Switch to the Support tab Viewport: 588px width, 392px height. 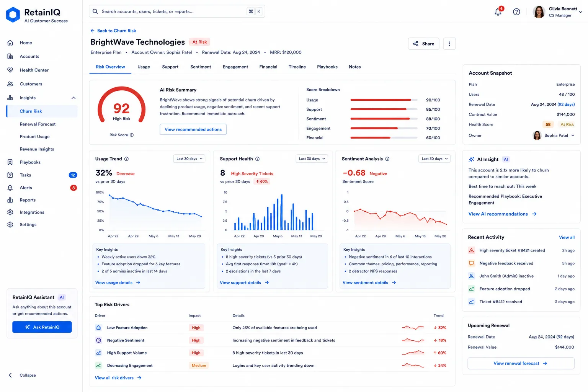[170, 67]
